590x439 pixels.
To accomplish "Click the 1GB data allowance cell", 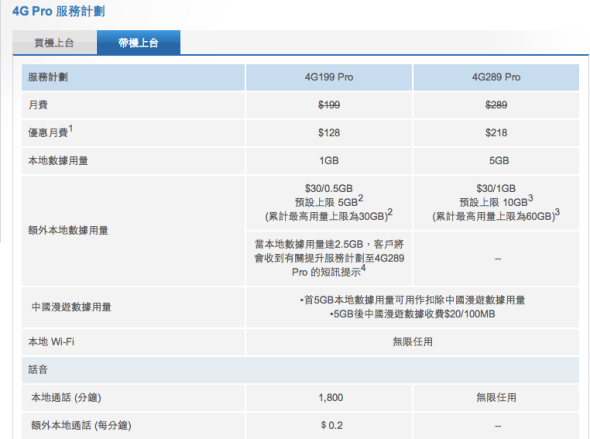I will pyautogui.click(x=329, y=161).
